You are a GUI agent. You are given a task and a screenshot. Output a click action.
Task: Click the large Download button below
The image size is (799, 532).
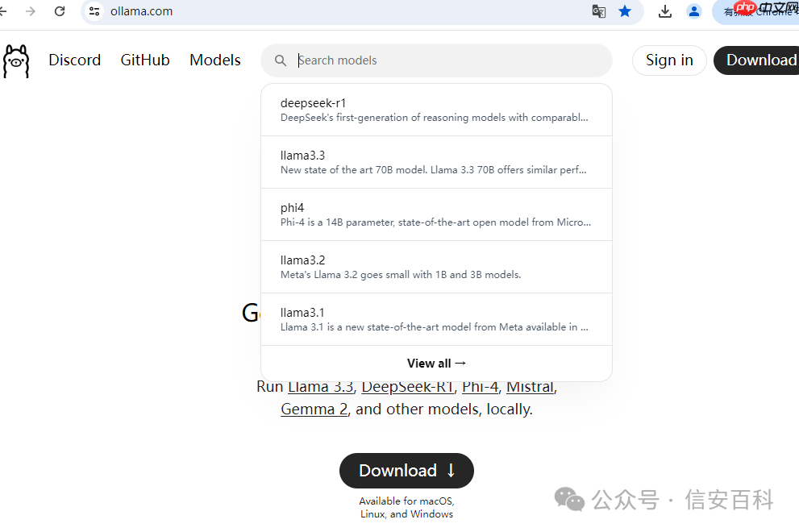click(x=406, y=471)
